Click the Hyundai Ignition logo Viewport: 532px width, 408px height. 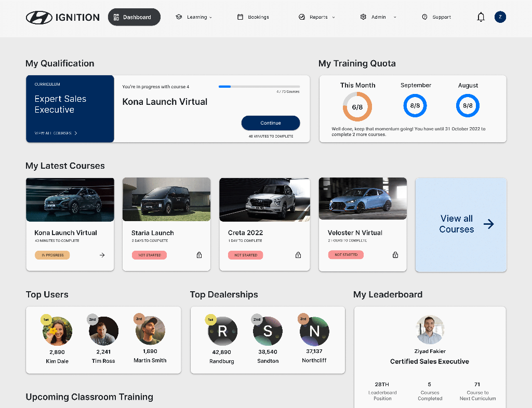tap(63, 17)
